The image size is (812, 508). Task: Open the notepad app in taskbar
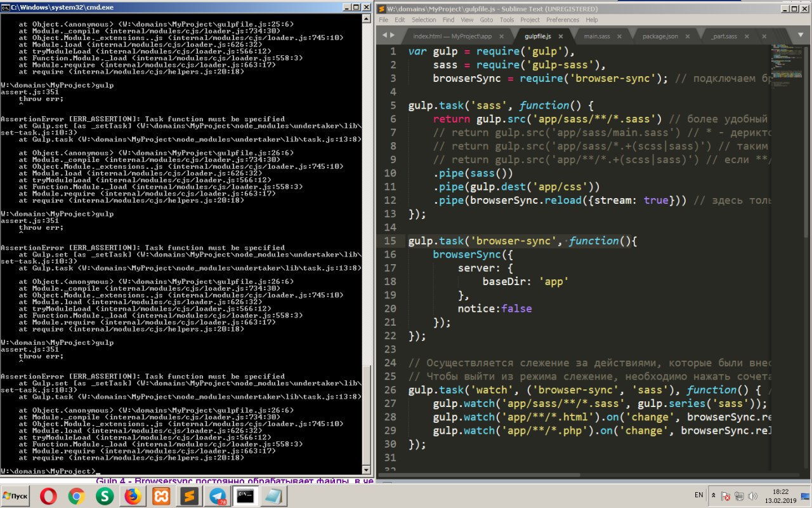(x=273, y=497)
